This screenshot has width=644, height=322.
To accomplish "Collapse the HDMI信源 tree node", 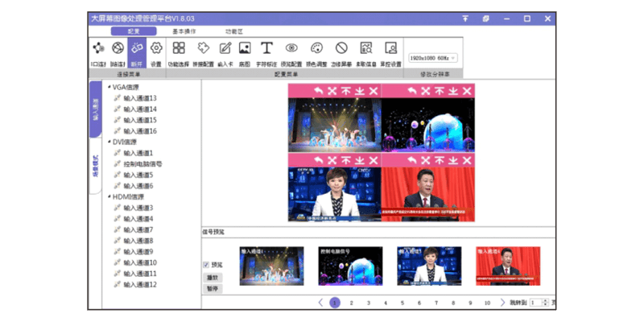I will click(109, 196).
